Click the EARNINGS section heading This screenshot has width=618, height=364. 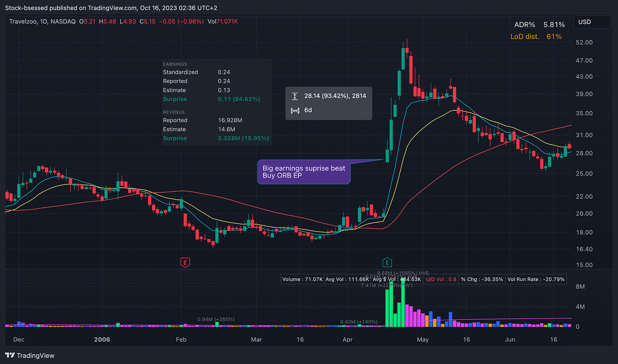click(175, 64)
